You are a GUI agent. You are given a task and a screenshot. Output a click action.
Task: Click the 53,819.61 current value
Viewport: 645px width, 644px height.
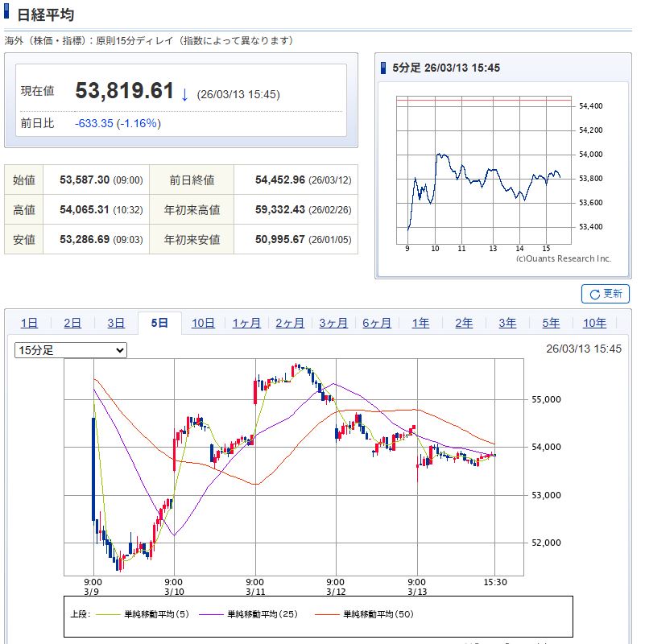pyautogui.click(x=125, y=91)
